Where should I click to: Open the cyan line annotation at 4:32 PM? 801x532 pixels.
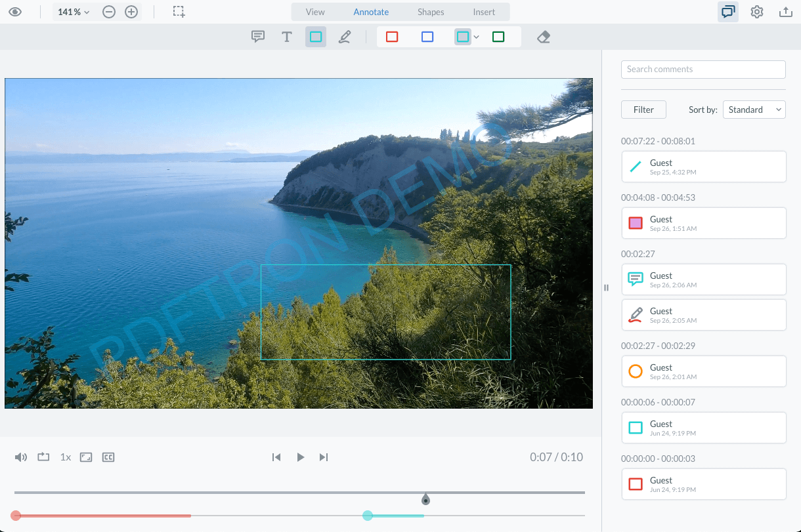tap(703, 167)
